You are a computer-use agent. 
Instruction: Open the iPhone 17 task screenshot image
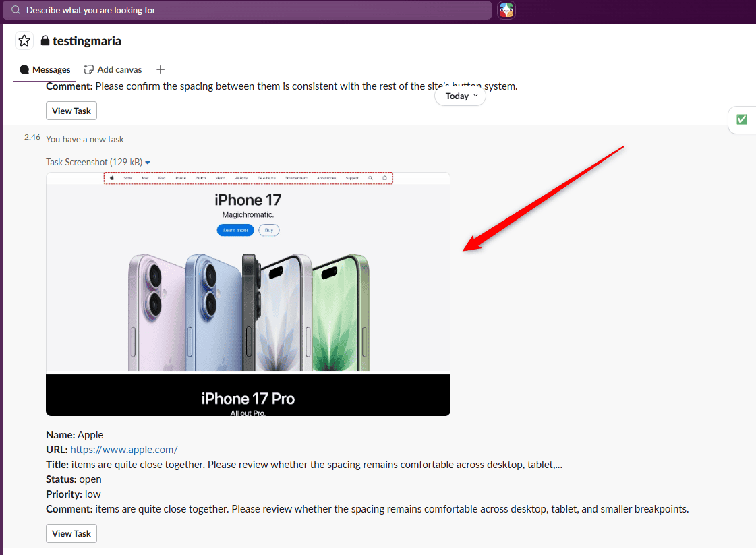click(248, 294)
